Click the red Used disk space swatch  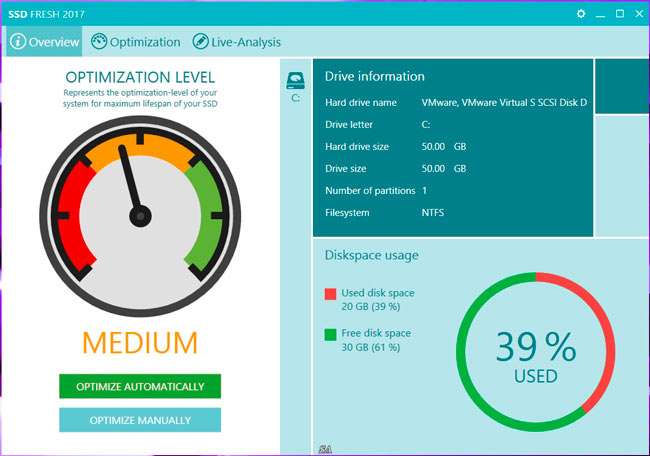pos(330,294)
